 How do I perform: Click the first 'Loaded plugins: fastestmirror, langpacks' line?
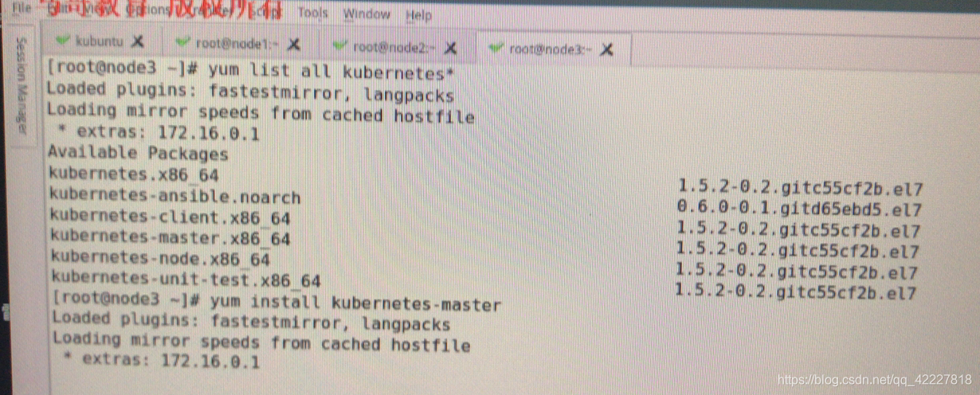[x=250, y=92]
